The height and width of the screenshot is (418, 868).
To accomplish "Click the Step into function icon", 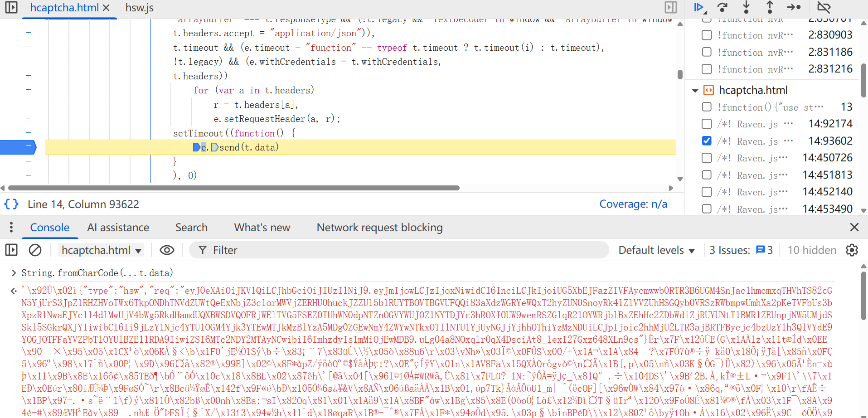I will (x=746, y=7).
